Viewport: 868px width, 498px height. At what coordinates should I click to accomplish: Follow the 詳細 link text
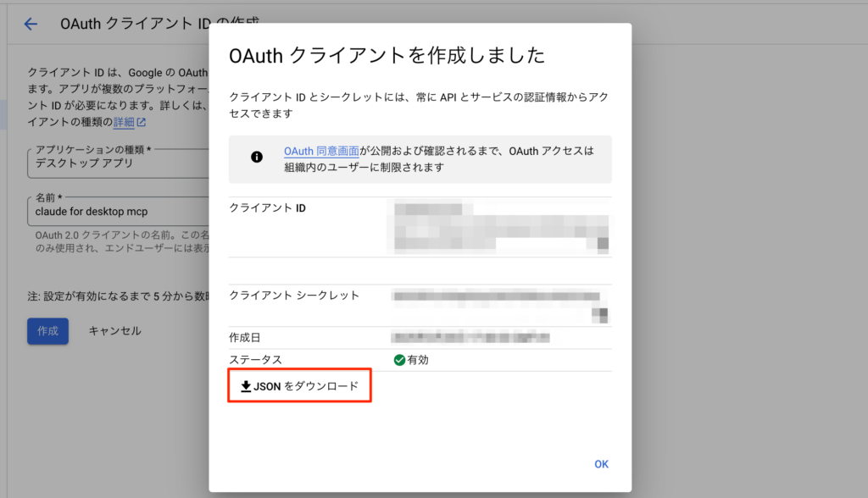point(124,123)
